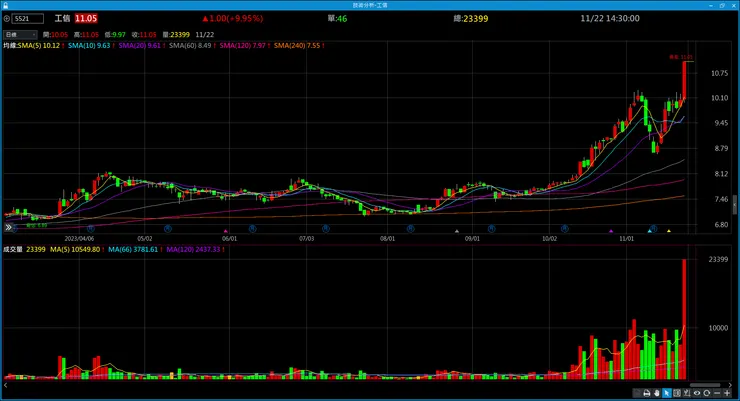Click the 成交量 23399 label

[24, 249]
